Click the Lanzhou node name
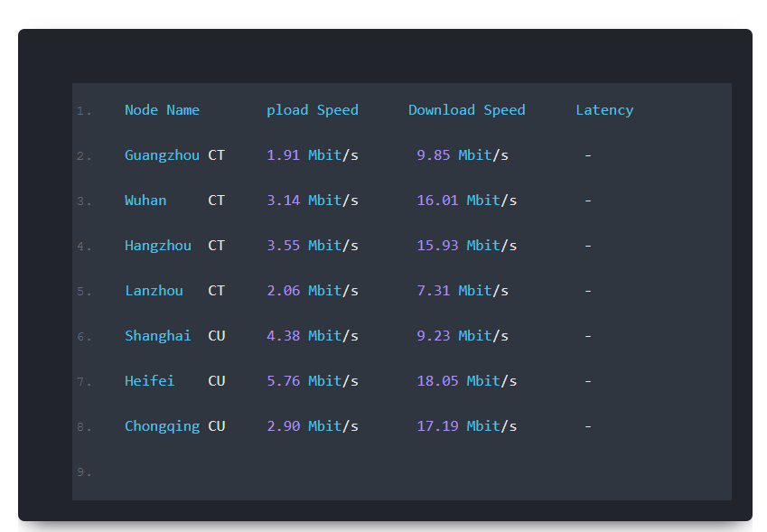 (x=154, y=290)
